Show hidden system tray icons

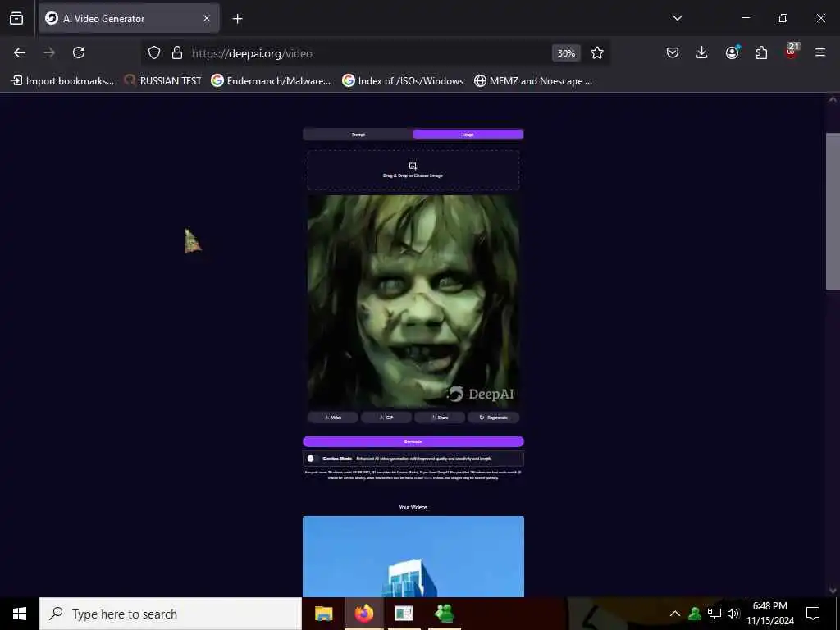674,614
